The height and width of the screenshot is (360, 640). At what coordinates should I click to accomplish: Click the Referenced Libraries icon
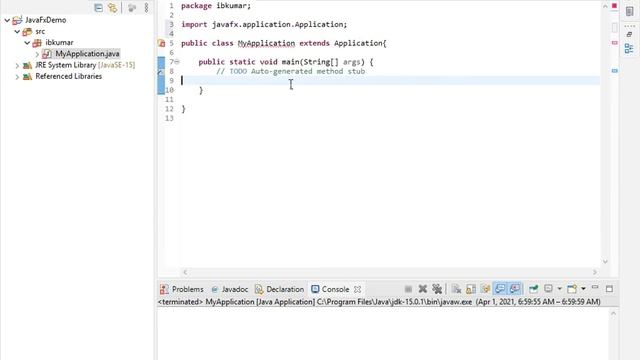coord(27,76)
